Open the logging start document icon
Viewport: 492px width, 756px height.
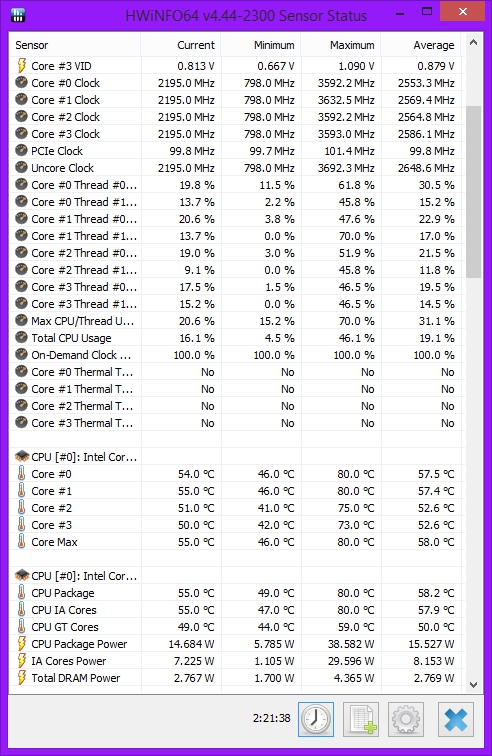point(361,719)
